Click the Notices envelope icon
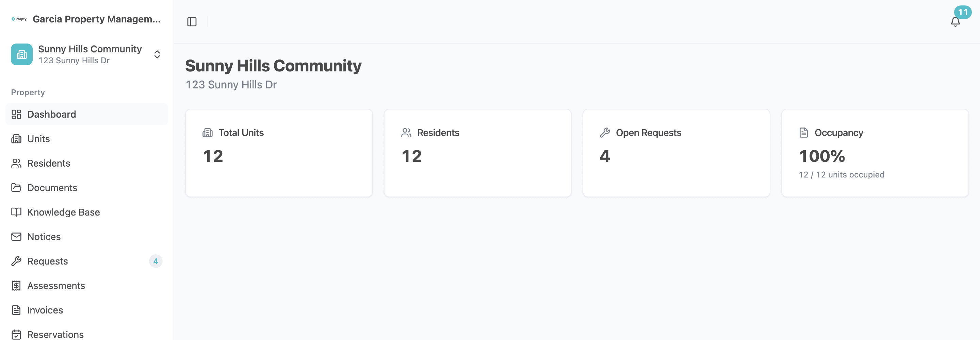The width and height of the screenshot is (980, 340). coord(16,236)
